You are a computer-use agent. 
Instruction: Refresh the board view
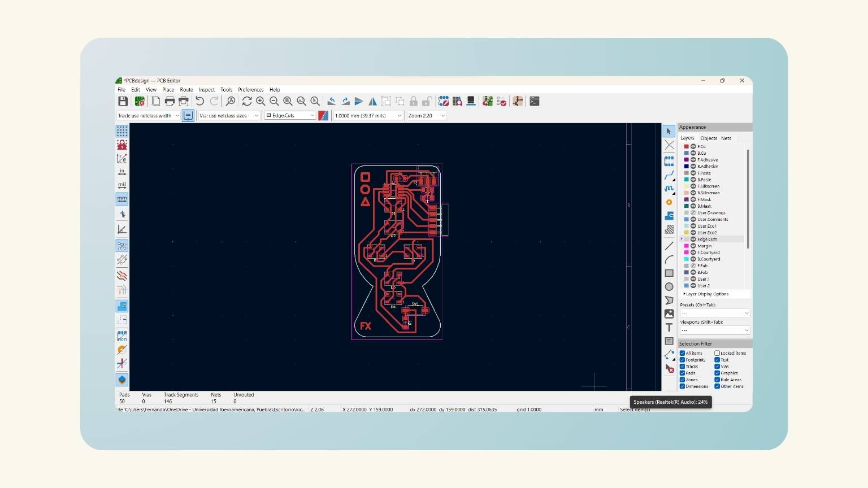247,101
